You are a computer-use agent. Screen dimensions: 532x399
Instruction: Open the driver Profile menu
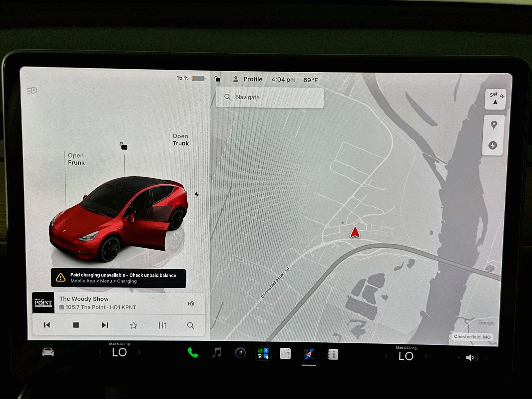[248, 79]
